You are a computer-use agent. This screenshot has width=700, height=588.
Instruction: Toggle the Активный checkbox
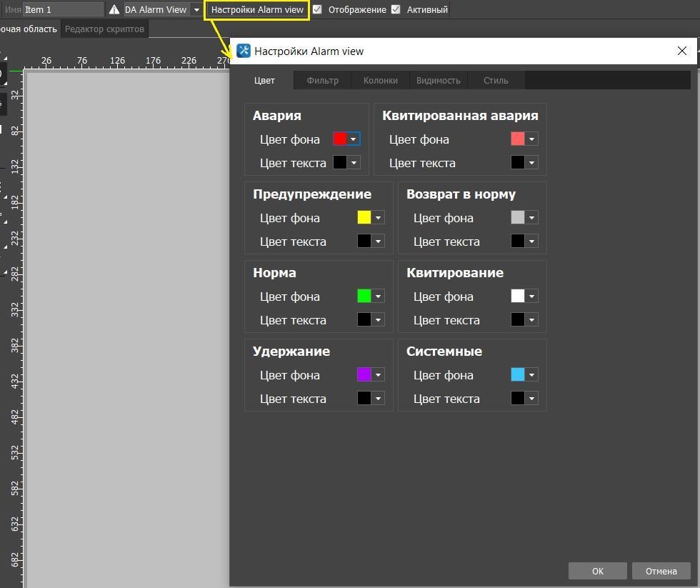[396, 10]
